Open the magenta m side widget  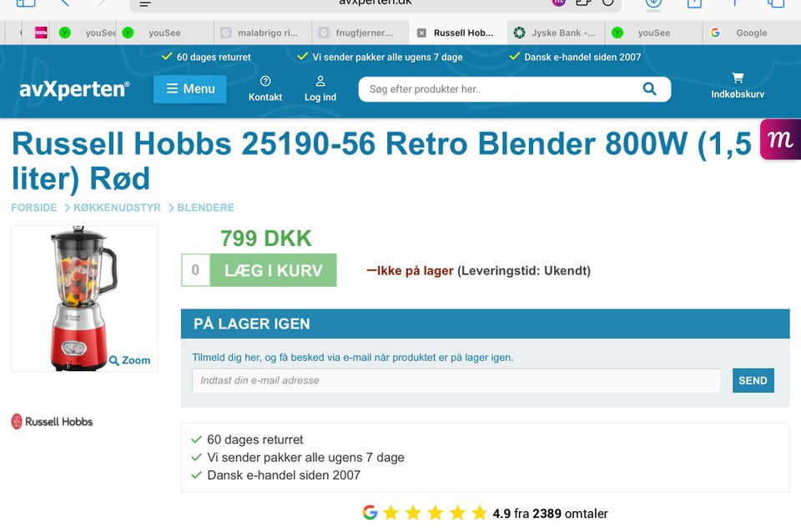click(780, 139)
